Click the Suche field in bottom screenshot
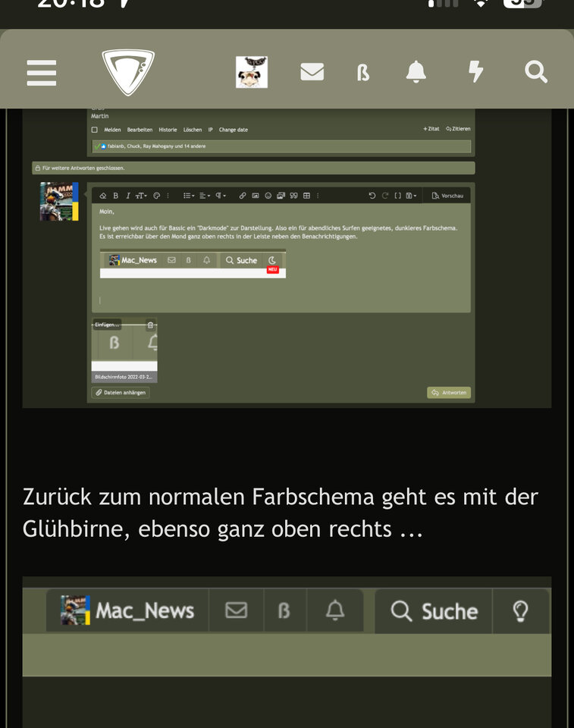The height and width of the screenshot is (728, 574). [434, 611]
